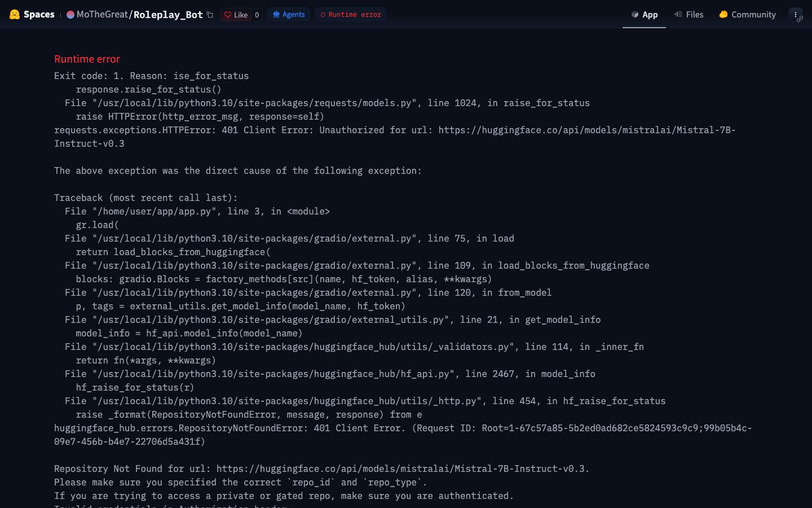Viewport: 812px width, 508px height.
Task: Click the requests/models.py line 1024 entry
Action: (327, 103)
